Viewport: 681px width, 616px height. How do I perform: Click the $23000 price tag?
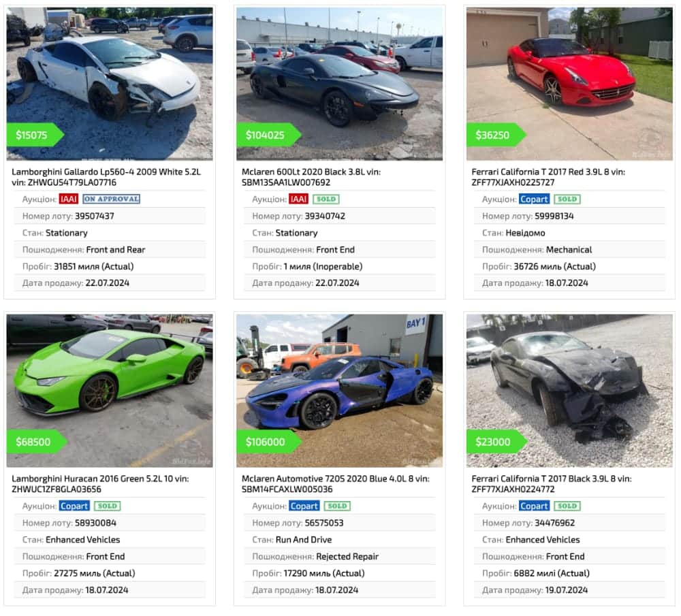click(496, 442)
